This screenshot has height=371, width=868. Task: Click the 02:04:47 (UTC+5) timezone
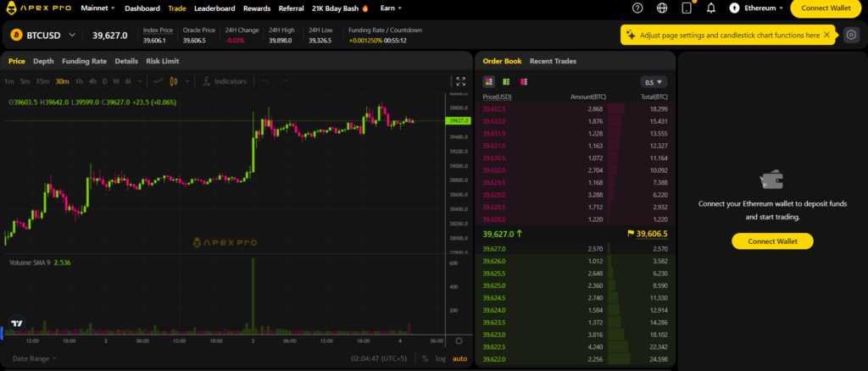[x=379, y=358]
